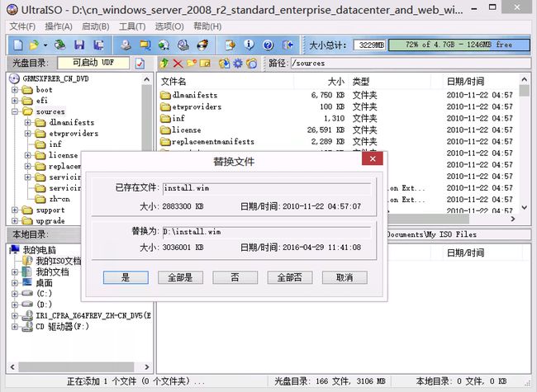Click the green Up one level arrow
Screen dimensions: 537x392
[164, 64]
